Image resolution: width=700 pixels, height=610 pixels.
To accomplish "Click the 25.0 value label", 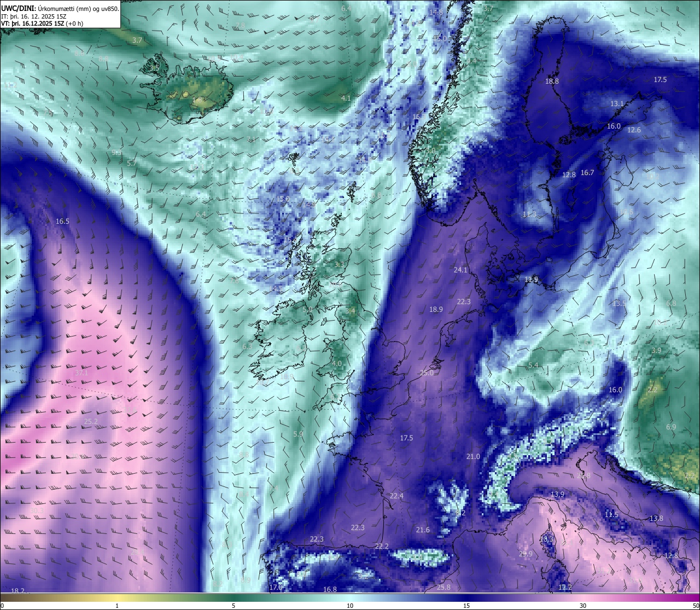I will pyautogui.click(x=427, y=373).
